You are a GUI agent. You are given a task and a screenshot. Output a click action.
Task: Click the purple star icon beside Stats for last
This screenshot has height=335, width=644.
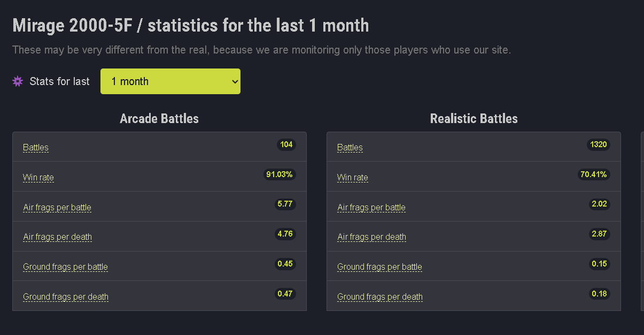(18, 81)
